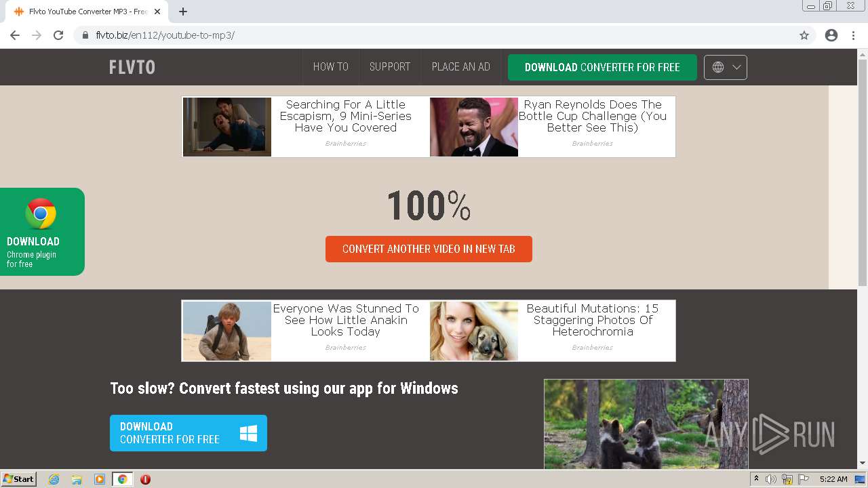Open a new browser tab
This screenshot has width=868, height=488.
[183, 12]
